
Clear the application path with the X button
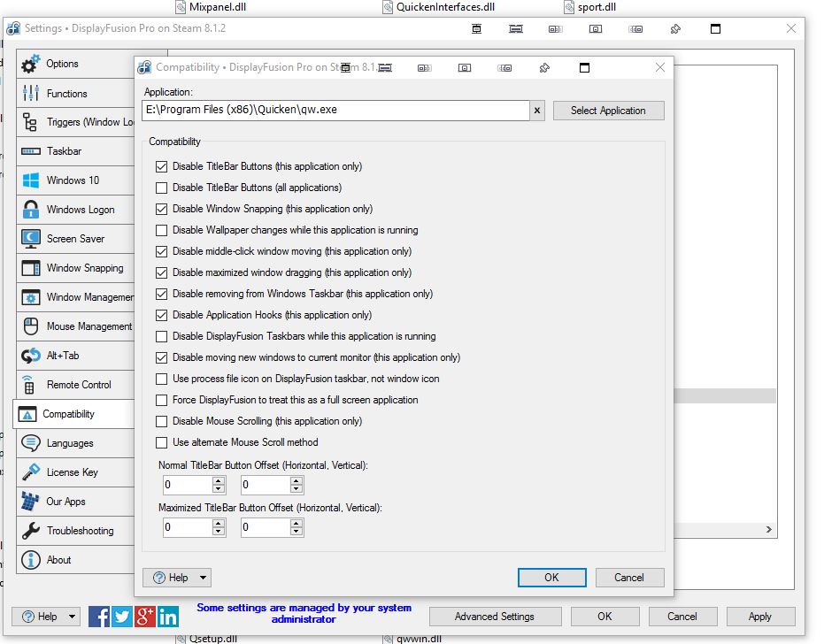[537, 111]
